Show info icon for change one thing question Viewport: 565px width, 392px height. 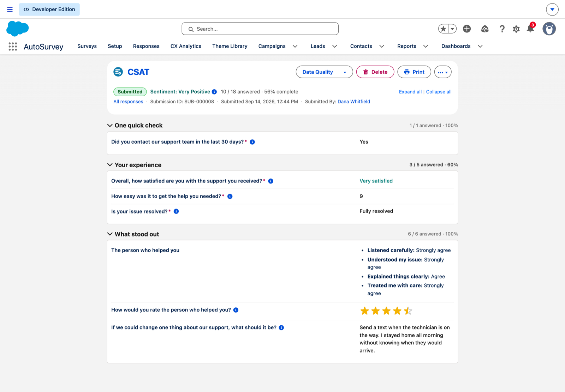[281, 327]
